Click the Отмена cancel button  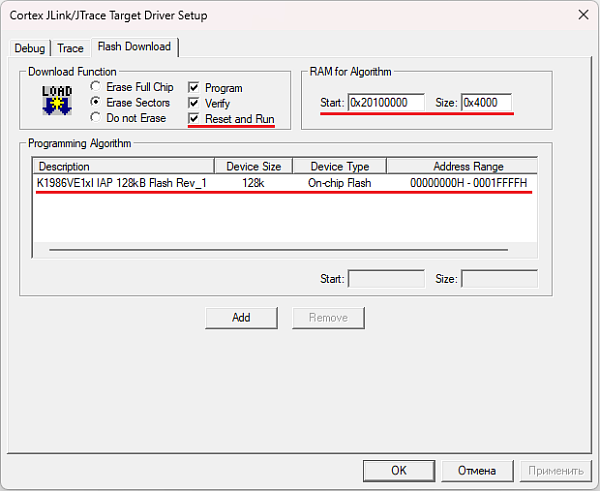pyautogui.click(x=477, y=470)
